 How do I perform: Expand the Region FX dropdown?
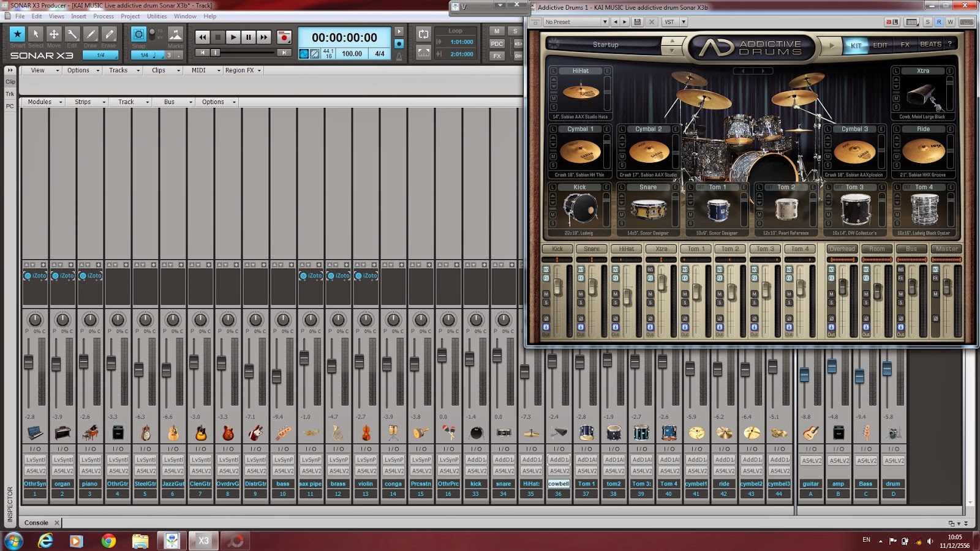(x=243, y=70)
